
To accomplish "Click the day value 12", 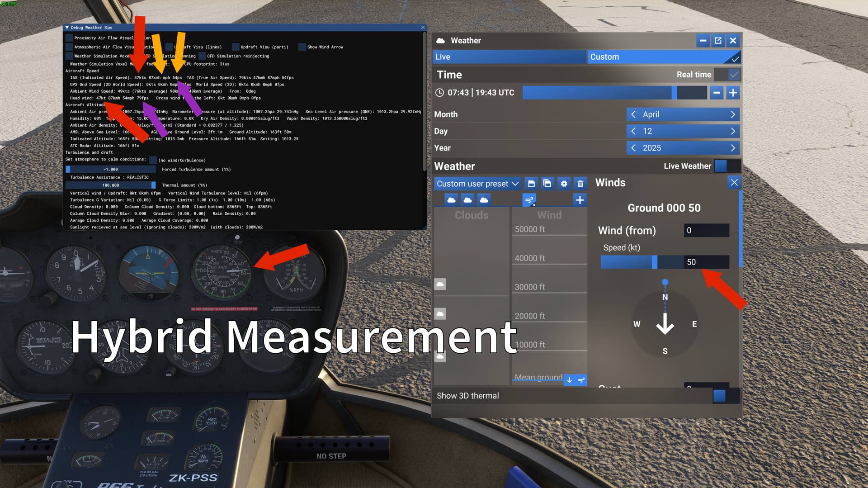I will click(x=647, y=131).
